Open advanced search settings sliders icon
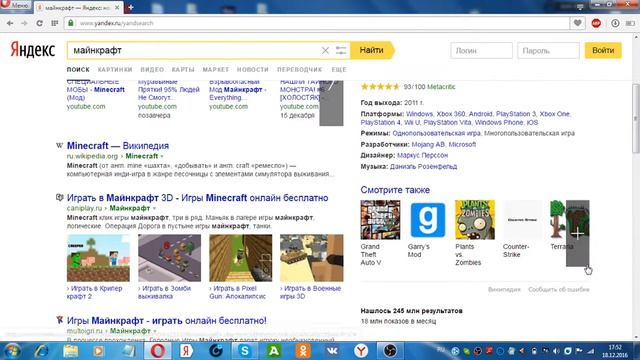640x360 pixels. pos(341,50)
